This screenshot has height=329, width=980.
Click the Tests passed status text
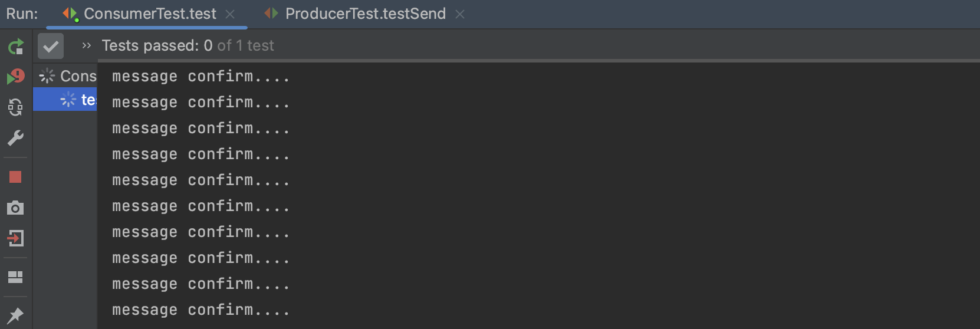188,45
